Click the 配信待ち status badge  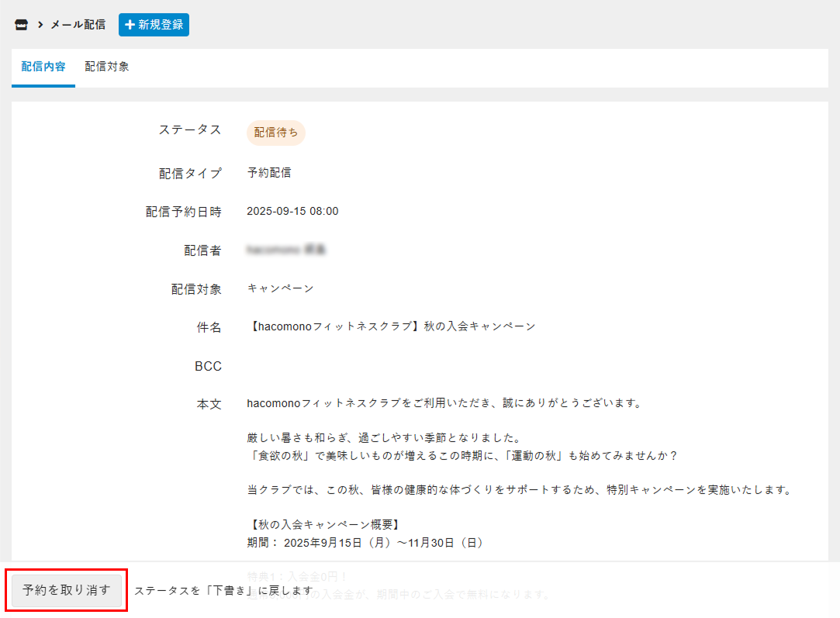(x=275, y=133)
